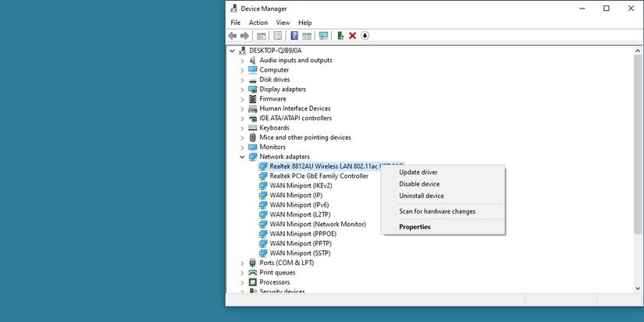Select the DESKTOP-QJB9J0A computer icon

click(242, 51)
